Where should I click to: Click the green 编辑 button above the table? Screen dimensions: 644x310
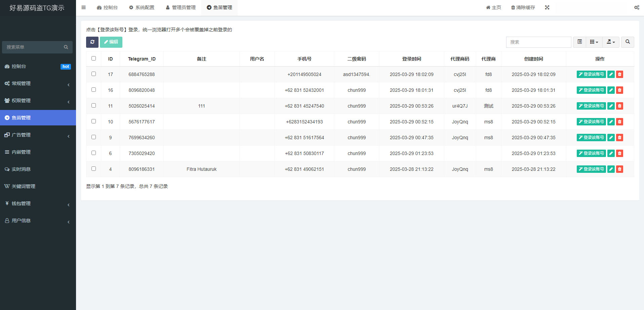(111, 42)
